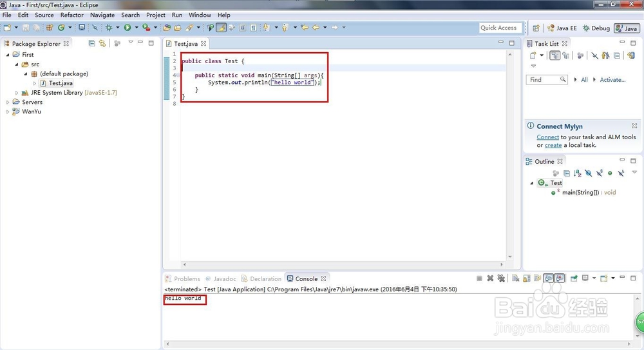The height and width of the screenshot is (350, 644).
Task: Click New Task icon in Task List
Action: coord(533,55)
